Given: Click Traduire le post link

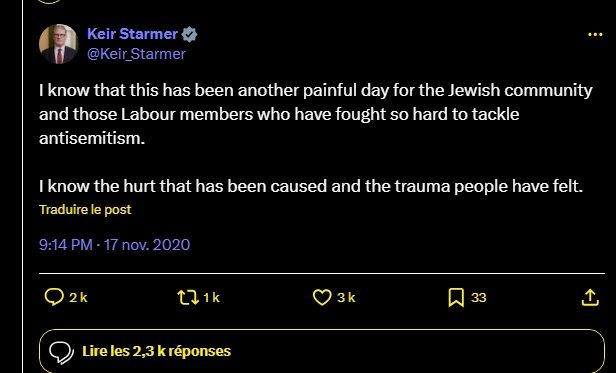Looking at the screenshot, I should (85, 209).
